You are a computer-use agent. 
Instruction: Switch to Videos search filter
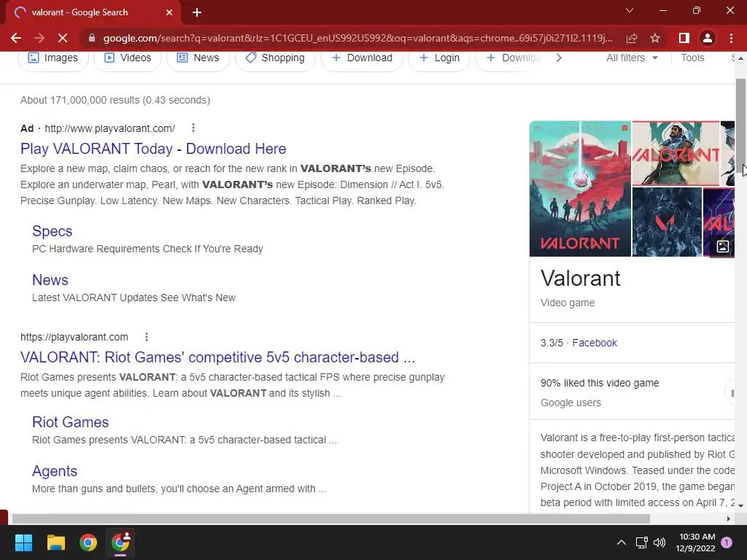point(128,58)
